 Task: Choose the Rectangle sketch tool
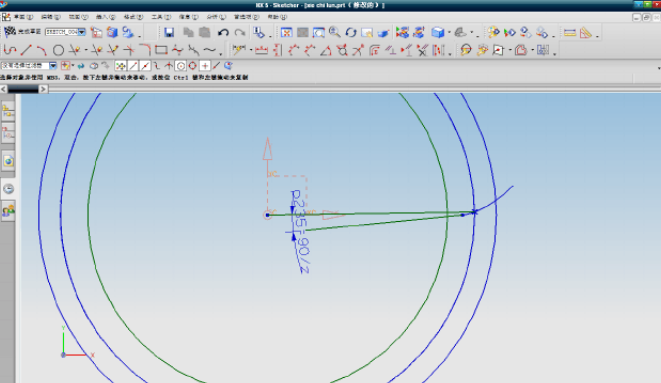(x=161, y=50)
